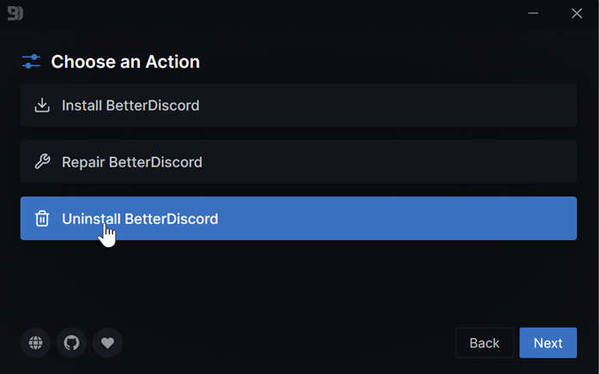
Task: Click the sliders icon beside Choose an Action
Action: (31, 61)
